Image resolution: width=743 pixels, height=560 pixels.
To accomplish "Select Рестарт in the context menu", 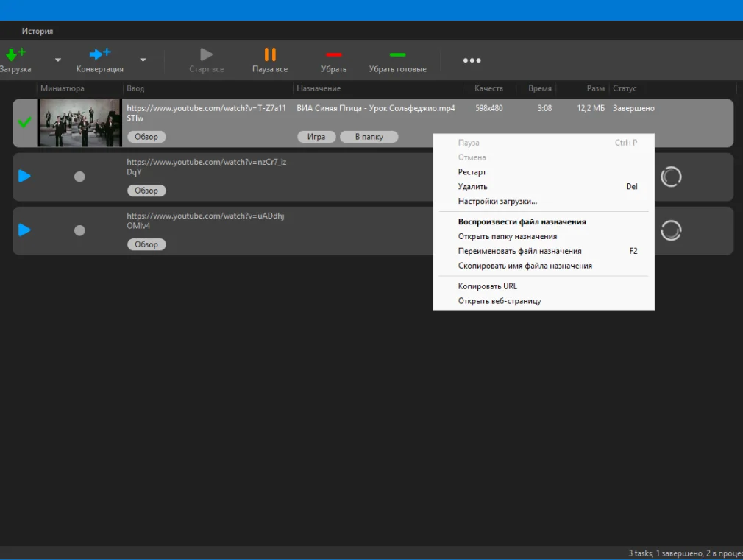I will (472, 172).
